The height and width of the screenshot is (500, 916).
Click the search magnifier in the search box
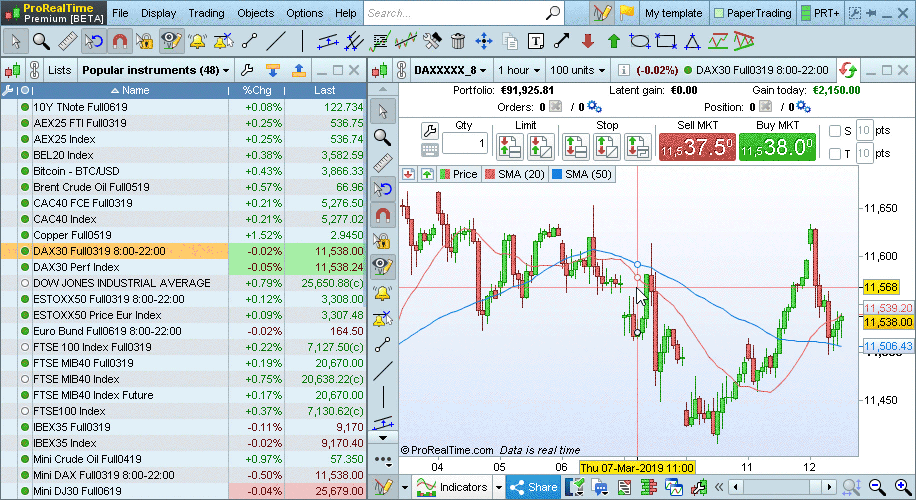[x=553, y=13]
